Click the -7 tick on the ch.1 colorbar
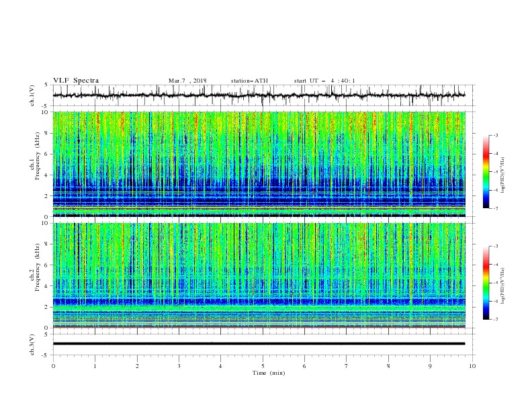The height and width of the screenshot is (411, 532). coord(496,208)
